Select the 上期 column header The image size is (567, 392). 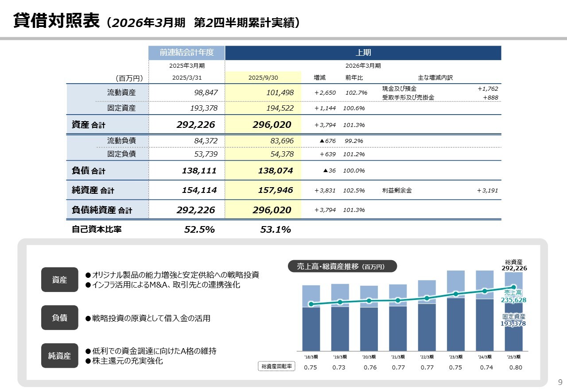[363, 53]
